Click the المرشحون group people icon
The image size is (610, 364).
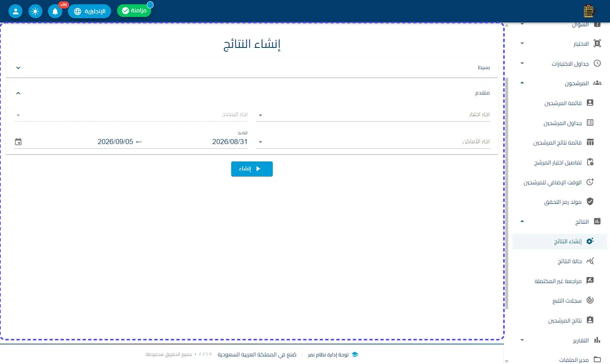[x=597, y=83]
